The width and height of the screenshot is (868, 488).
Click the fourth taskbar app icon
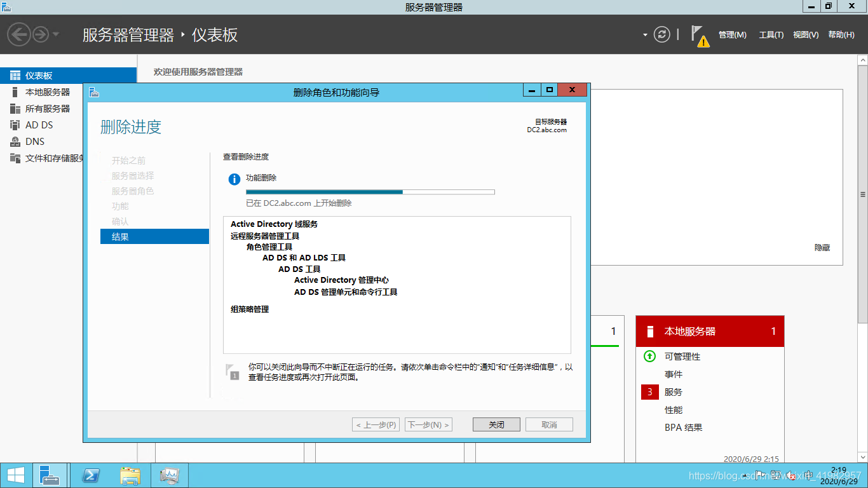[170, 475]
